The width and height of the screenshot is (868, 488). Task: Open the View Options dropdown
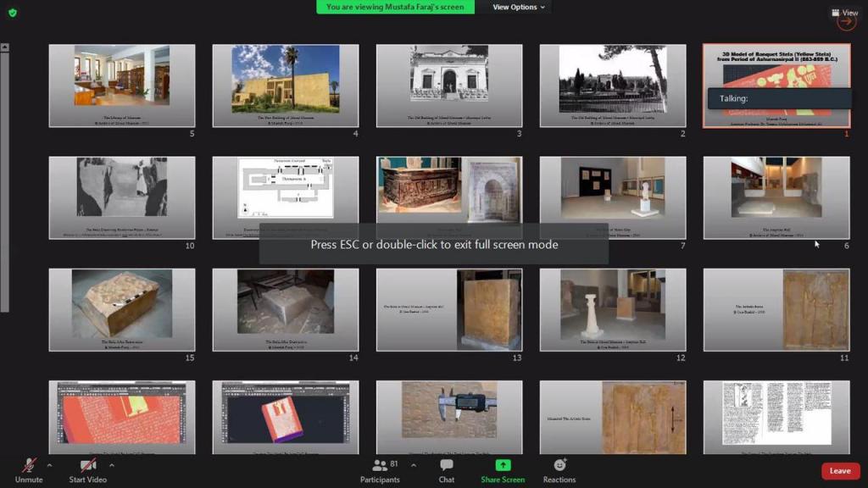click(519, 7)
